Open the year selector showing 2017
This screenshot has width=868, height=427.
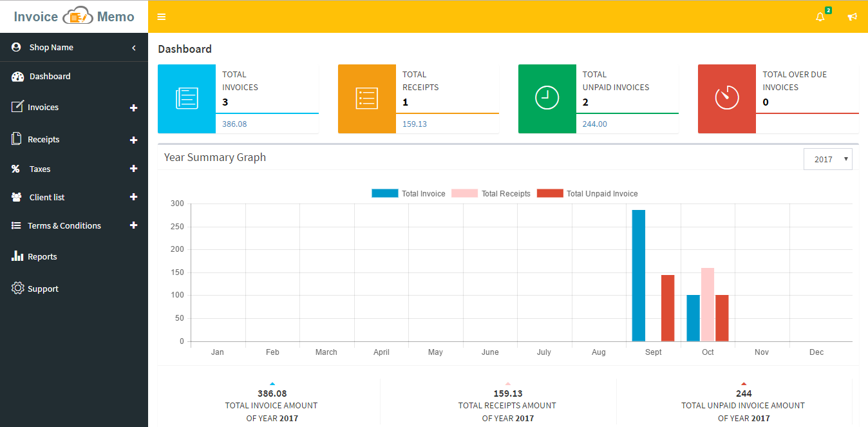[x=827, y=158]
